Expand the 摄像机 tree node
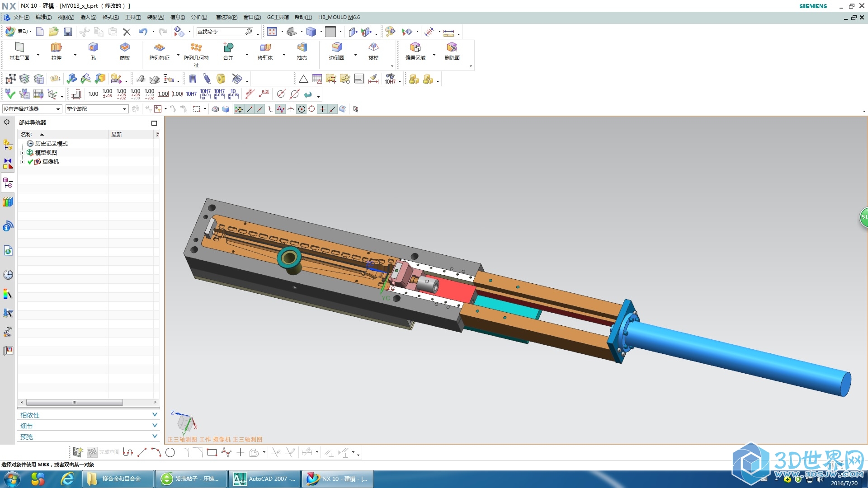The height and width of the screenshot is (488, 868). coord(22,162)
